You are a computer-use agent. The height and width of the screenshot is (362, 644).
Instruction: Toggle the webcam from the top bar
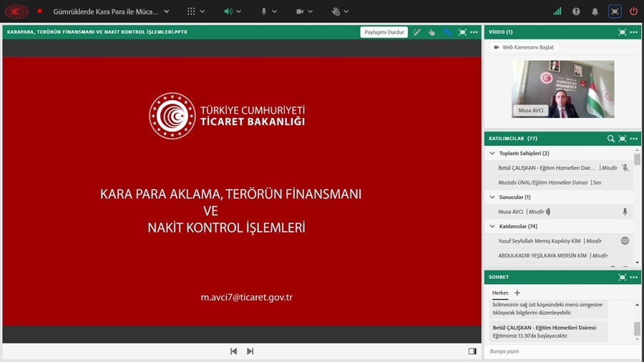(x=301, y=11)
